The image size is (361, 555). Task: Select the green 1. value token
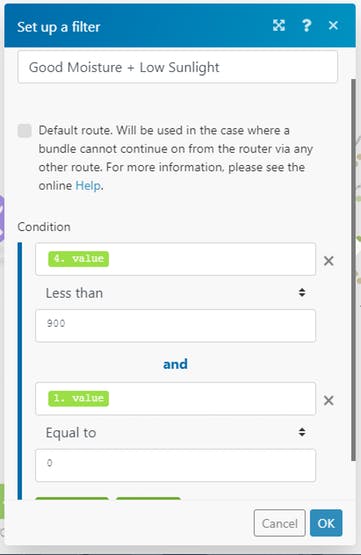[79, 398]
